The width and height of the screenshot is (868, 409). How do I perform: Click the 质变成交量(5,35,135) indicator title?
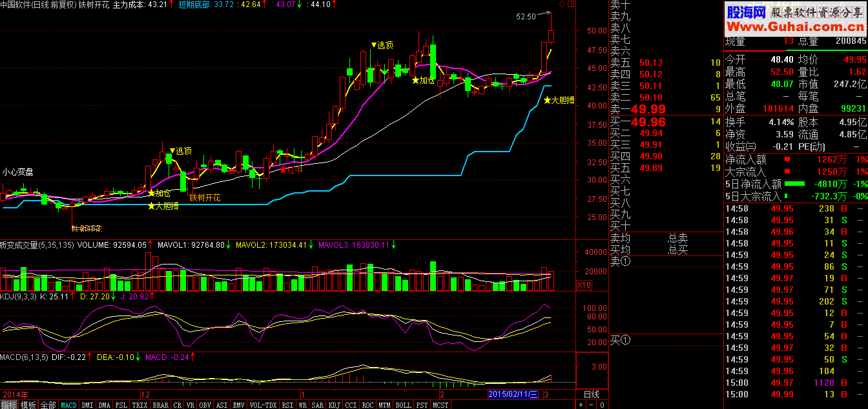(x=37, y=245)
